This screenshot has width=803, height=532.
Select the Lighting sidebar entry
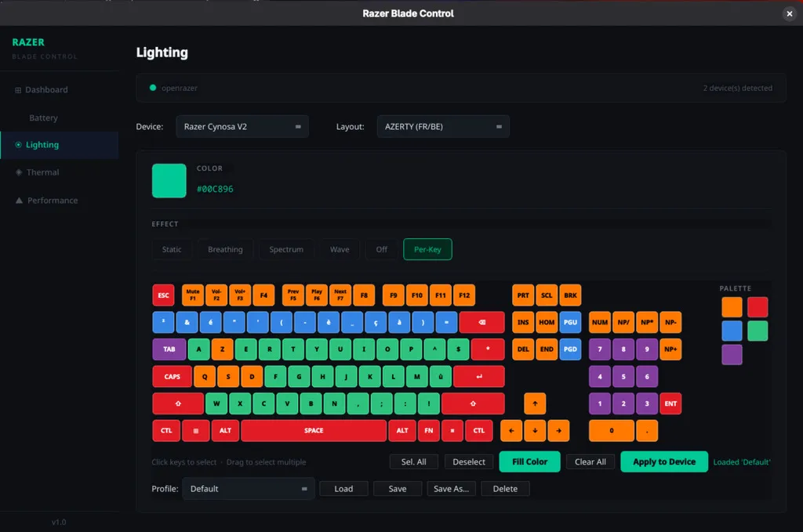(59, 145)
